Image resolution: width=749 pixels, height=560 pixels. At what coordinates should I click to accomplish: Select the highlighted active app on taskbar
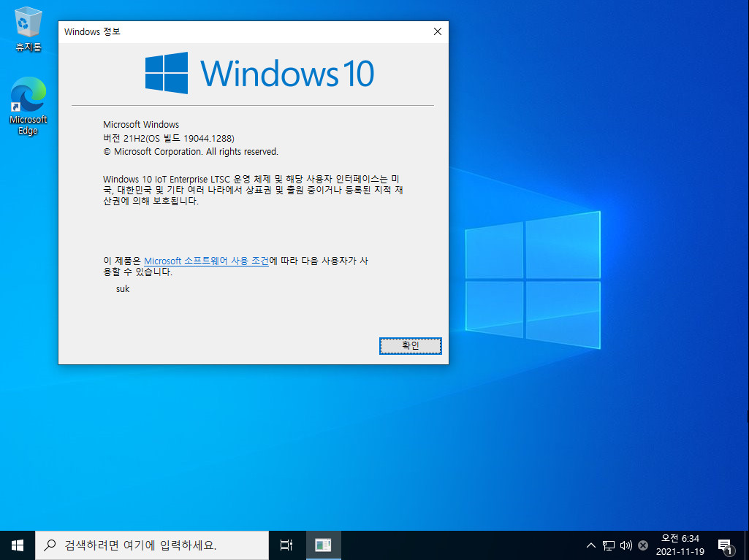click(x=323, y=545)
